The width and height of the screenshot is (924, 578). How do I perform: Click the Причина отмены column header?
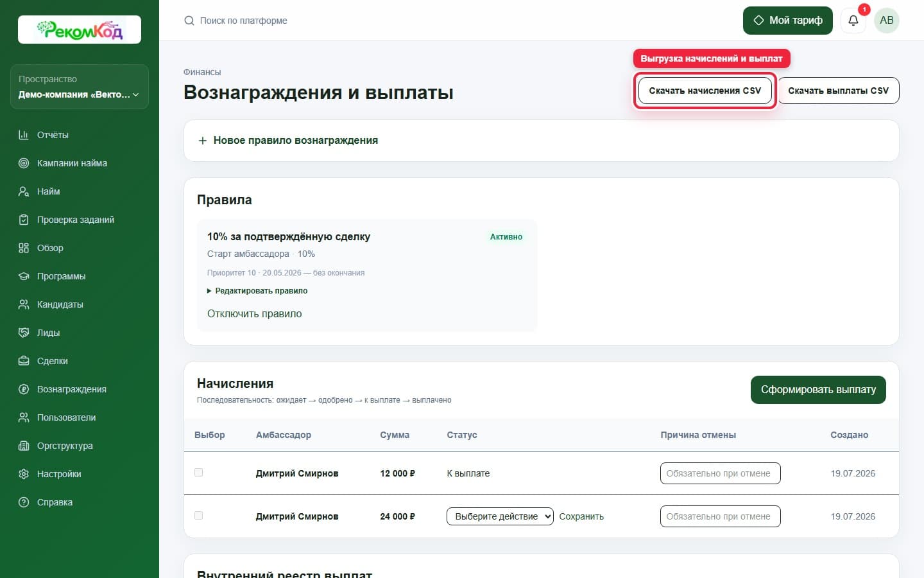pyautogui.click(x=698, y=435)
